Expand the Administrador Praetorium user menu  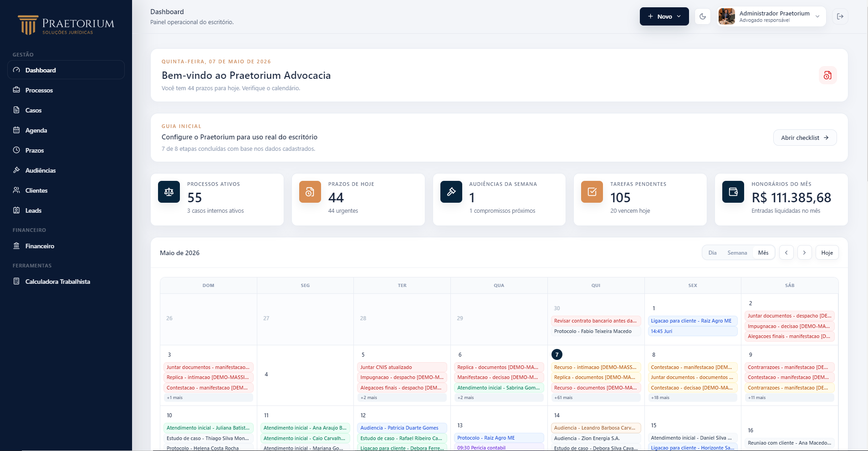pyautogui.click(x=771, y=16)
